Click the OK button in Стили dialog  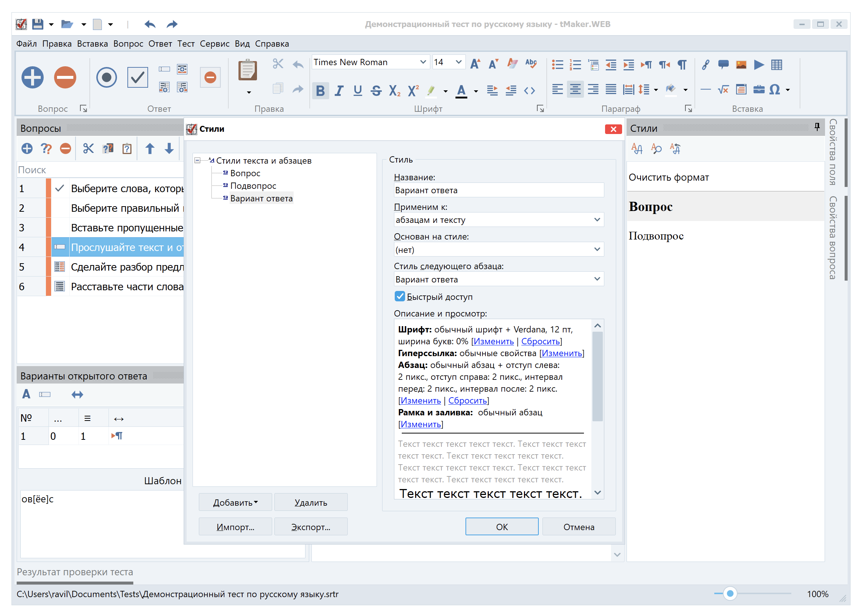502,527
